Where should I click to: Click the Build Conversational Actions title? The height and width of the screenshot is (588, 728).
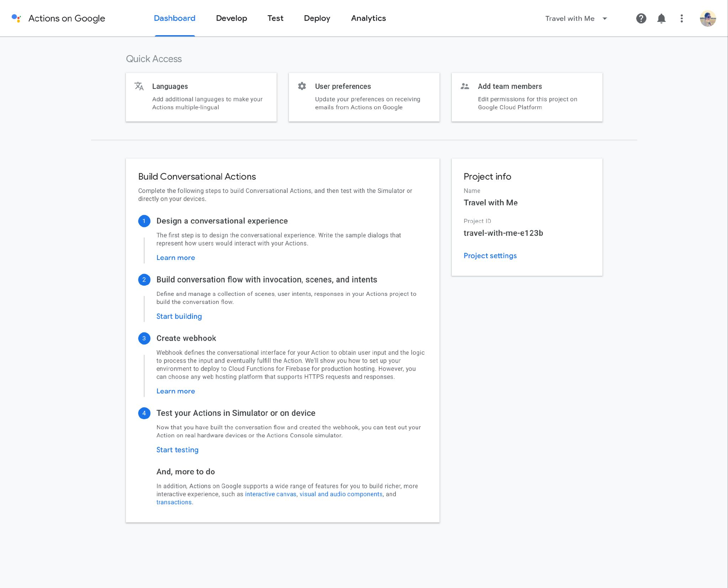coord(197,177)
